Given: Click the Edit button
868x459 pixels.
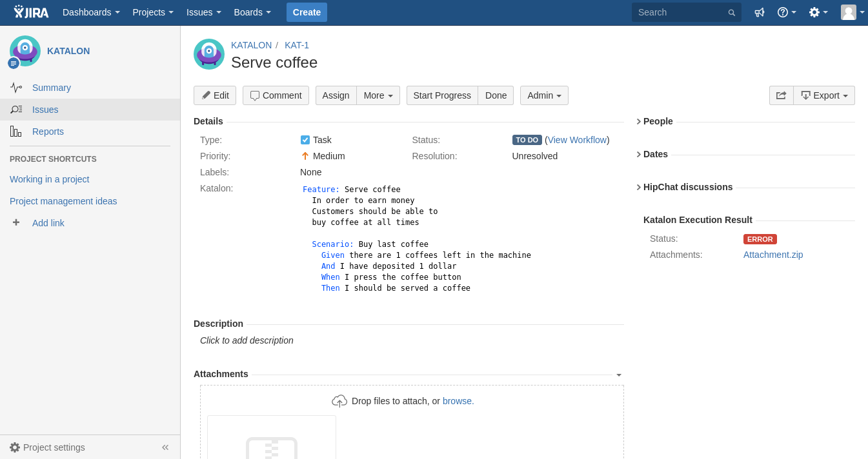Looking at the screenshot, I should 215,95.
